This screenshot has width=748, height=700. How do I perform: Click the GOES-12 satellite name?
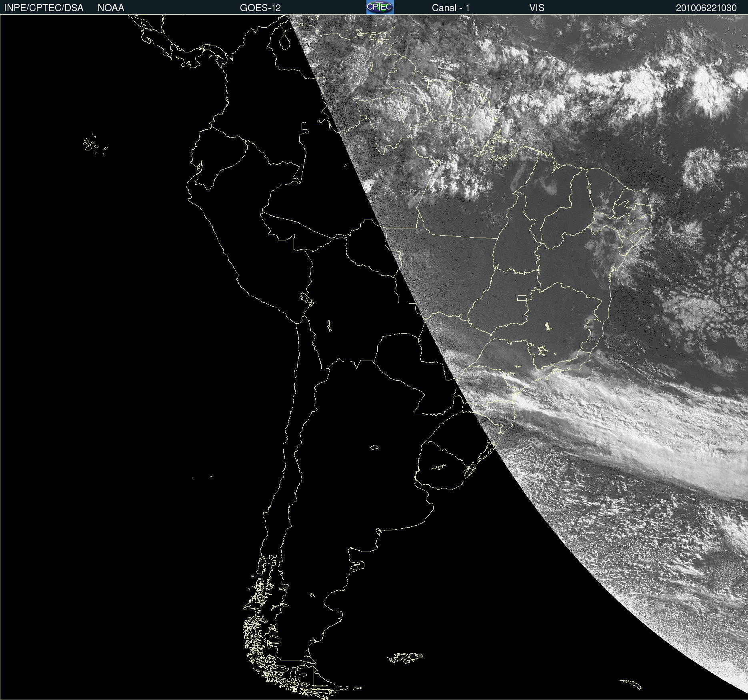click(x=260, y=8)
